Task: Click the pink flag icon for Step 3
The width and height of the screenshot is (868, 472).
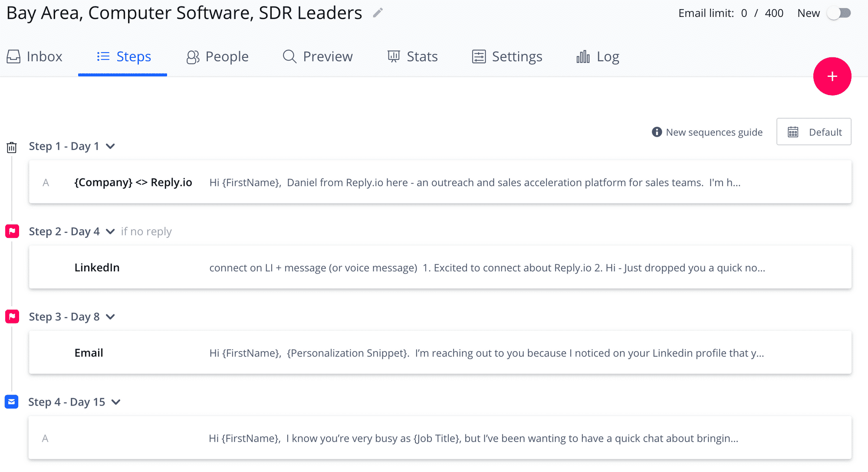Action: [x=12, y=317]
